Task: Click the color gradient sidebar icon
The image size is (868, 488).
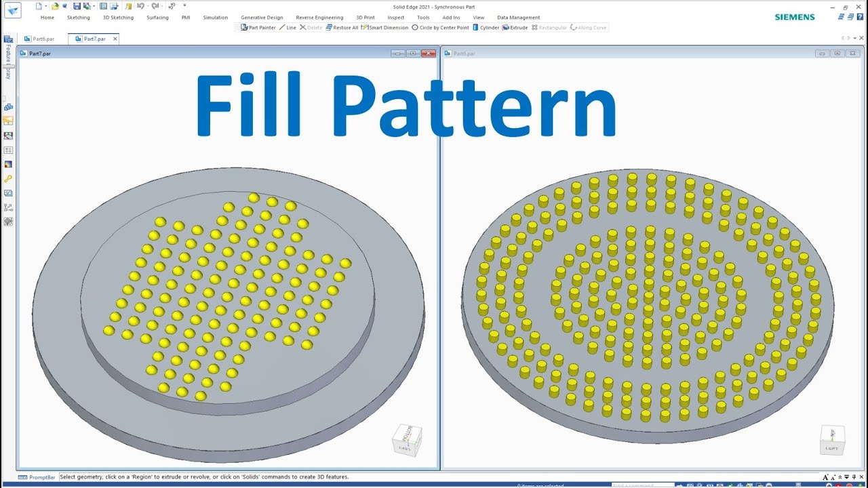Action: pos(8,164)
